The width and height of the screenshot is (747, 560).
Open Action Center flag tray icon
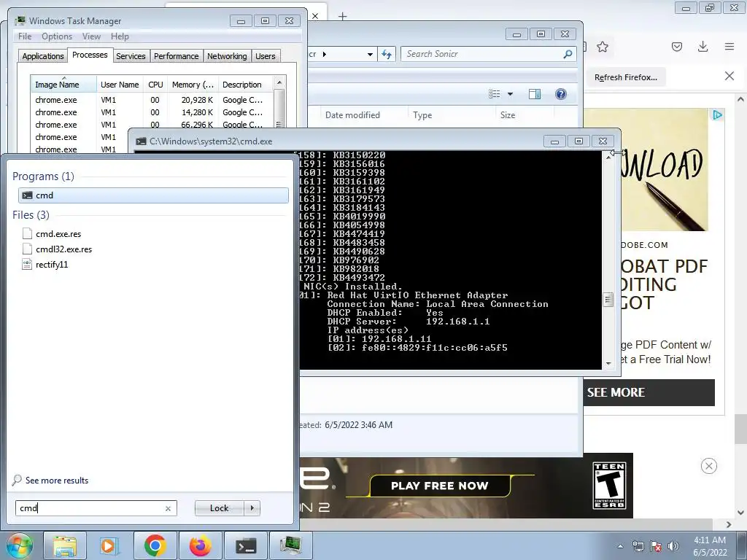656,546
